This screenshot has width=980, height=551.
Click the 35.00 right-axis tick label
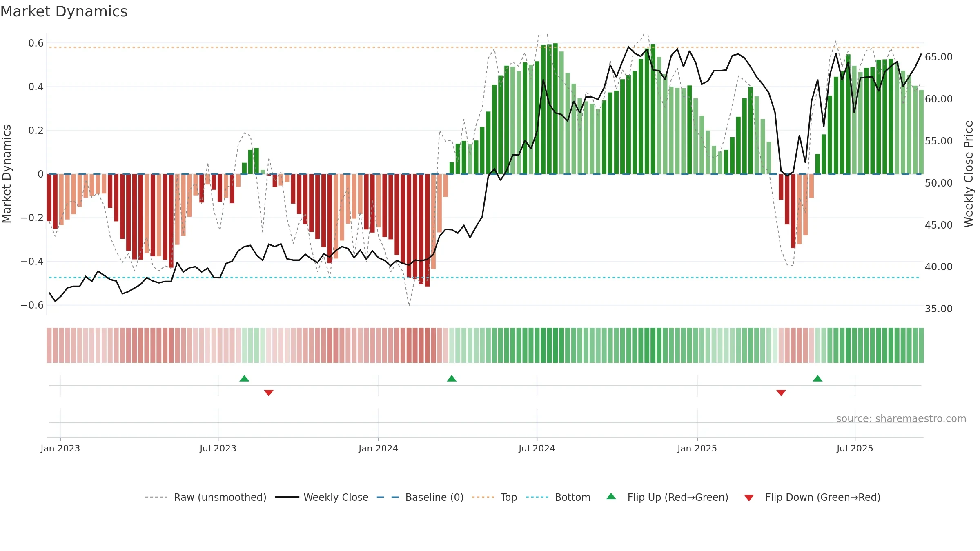939,309
